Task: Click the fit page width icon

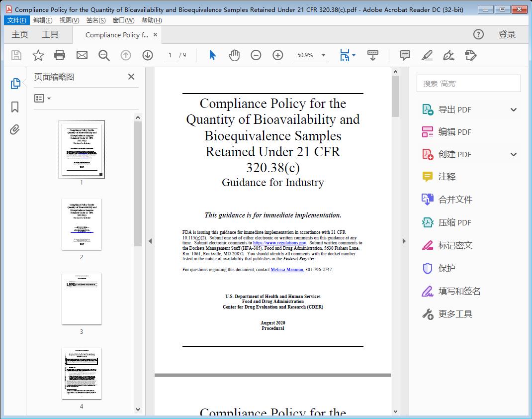Action: point(345,55)
